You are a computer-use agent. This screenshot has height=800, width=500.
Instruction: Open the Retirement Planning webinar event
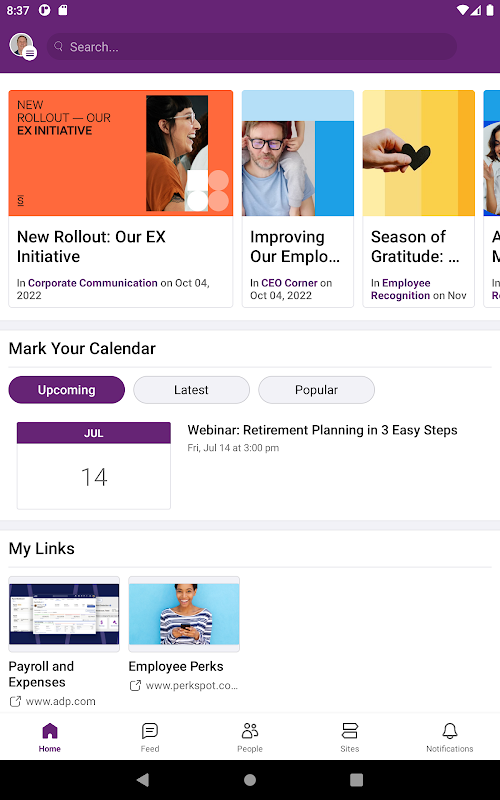[322, 430]
